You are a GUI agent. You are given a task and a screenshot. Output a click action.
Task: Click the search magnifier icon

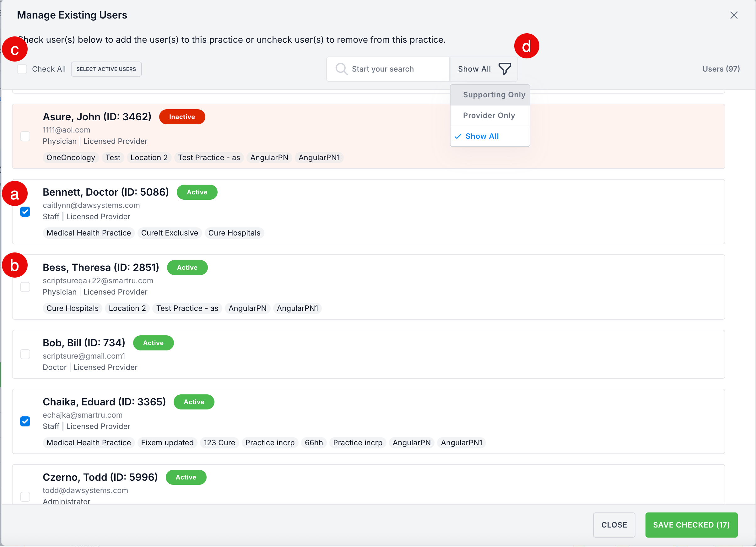[x=341, y=69]
